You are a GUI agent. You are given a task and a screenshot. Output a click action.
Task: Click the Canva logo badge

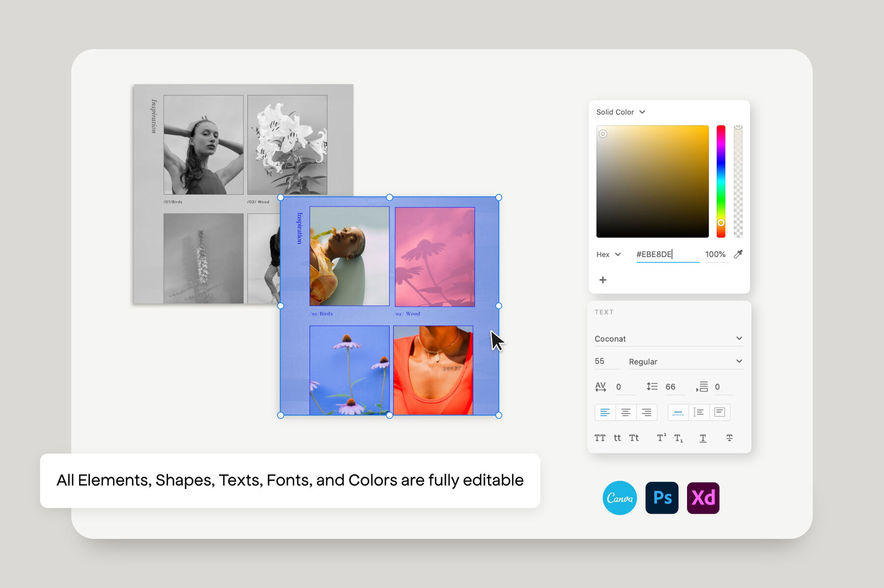tap(620, 498)
